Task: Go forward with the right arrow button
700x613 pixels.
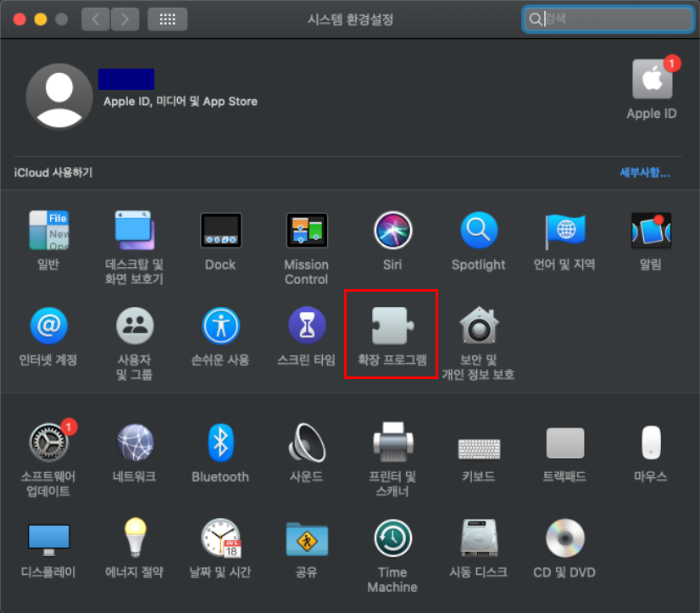Action: click(x=125, y=20)
